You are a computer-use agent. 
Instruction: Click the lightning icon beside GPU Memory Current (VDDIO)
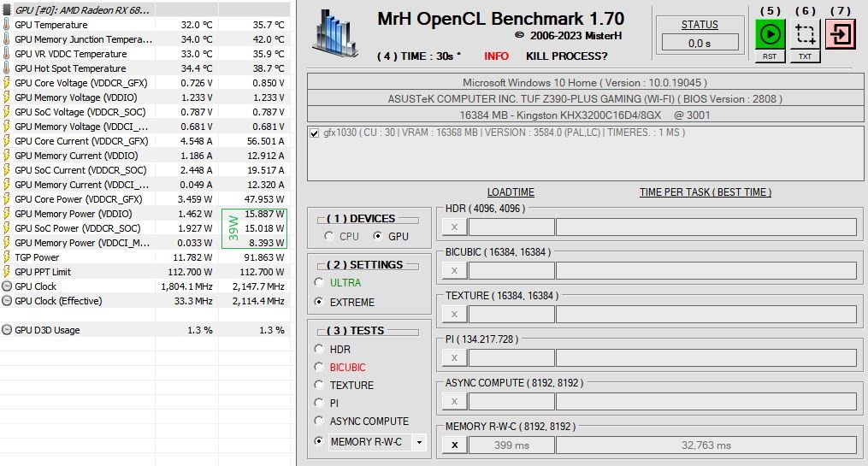[x=7, y=156]
